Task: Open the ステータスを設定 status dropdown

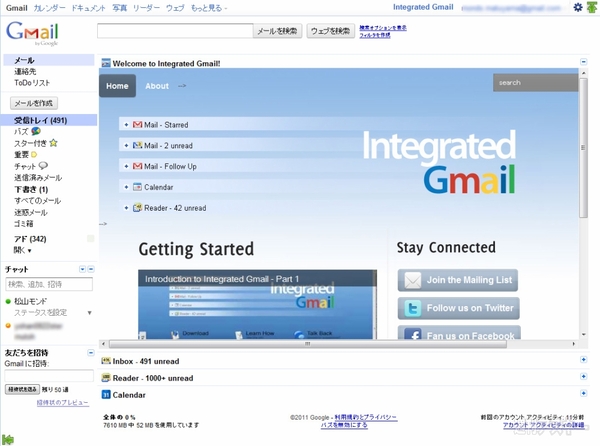Action: (90, 313)
